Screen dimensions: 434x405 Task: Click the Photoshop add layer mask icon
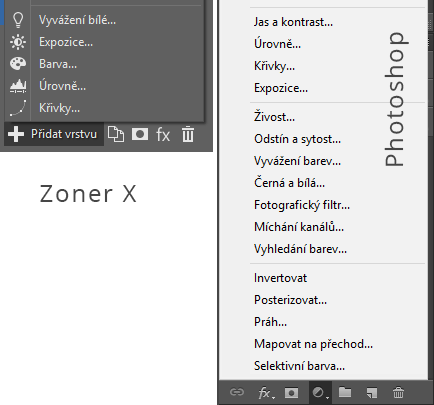point(292,393)
